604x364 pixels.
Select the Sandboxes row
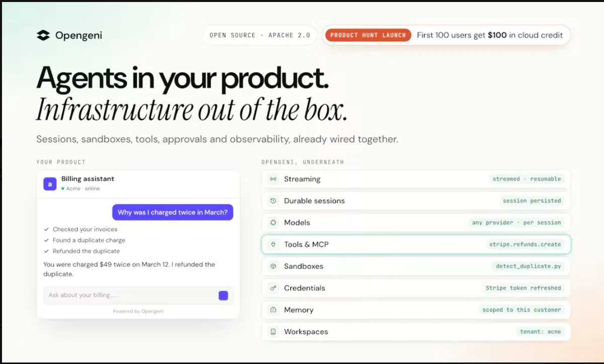[416, 266]
